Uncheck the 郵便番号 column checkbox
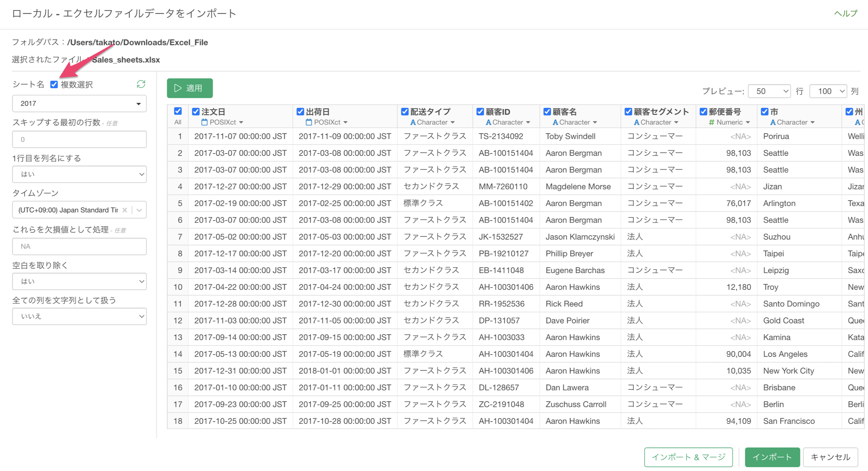 point(703,112)
